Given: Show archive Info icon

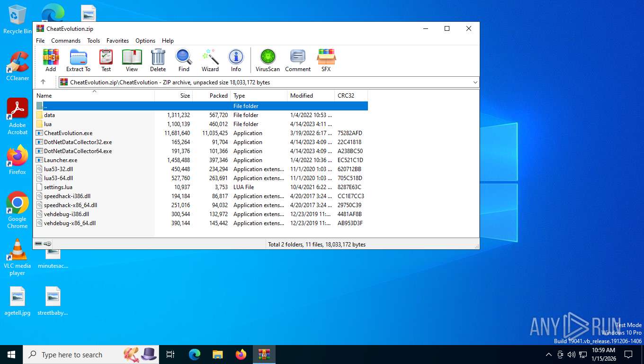Looking at the screenshot, I should click(236, 60).
